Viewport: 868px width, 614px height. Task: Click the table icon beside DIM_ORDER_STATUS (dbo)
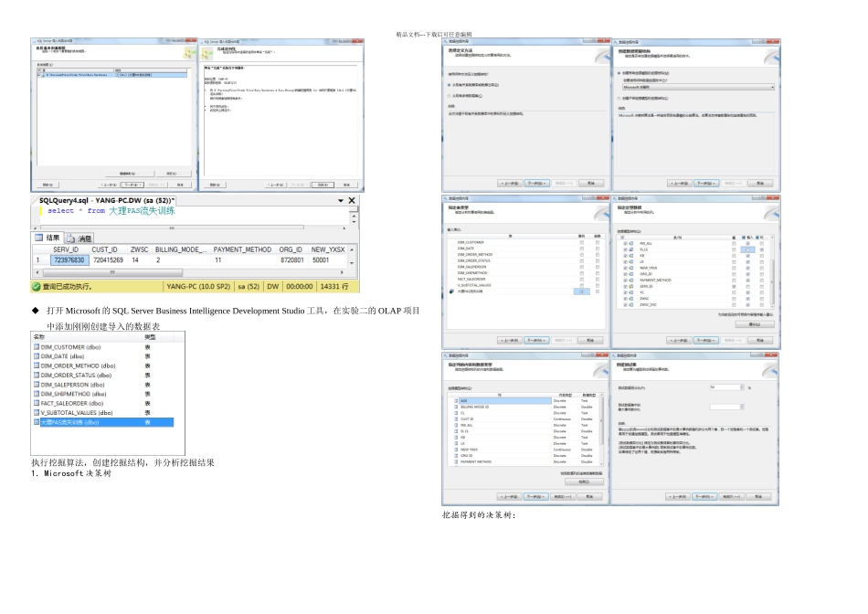click(x=37, y=375)
